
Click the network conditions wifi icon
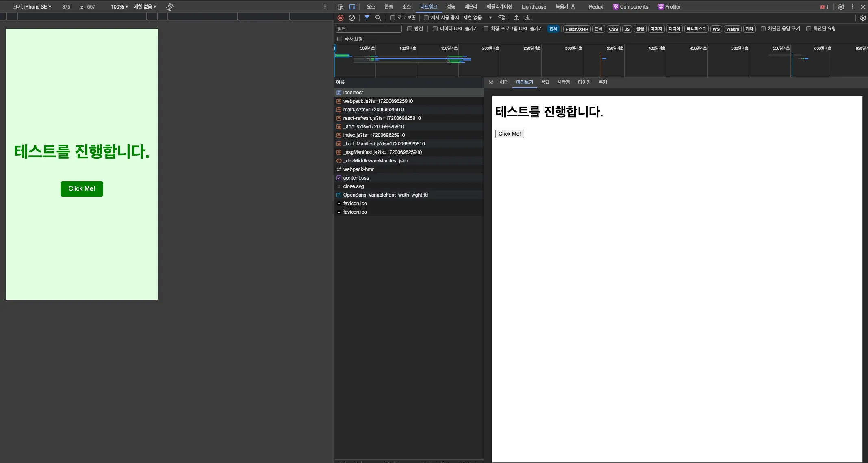(502, 18)
